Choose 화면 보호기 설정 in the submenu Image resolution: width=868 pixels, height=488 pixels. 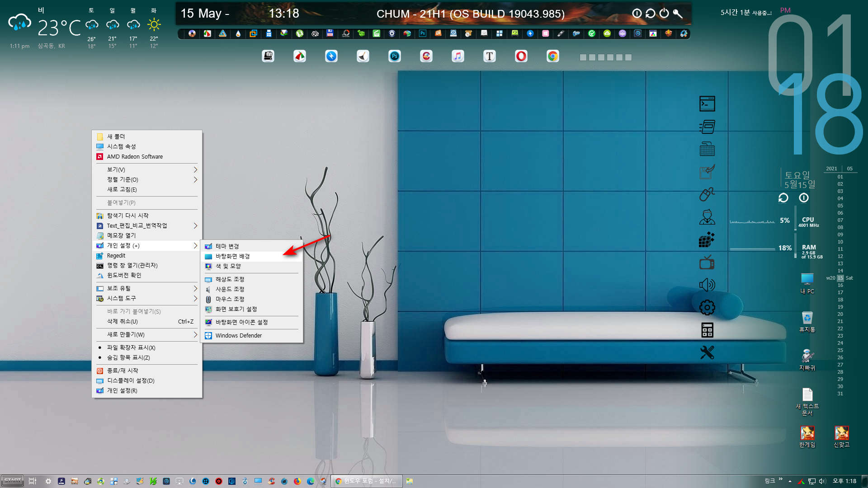pos(251,309)
